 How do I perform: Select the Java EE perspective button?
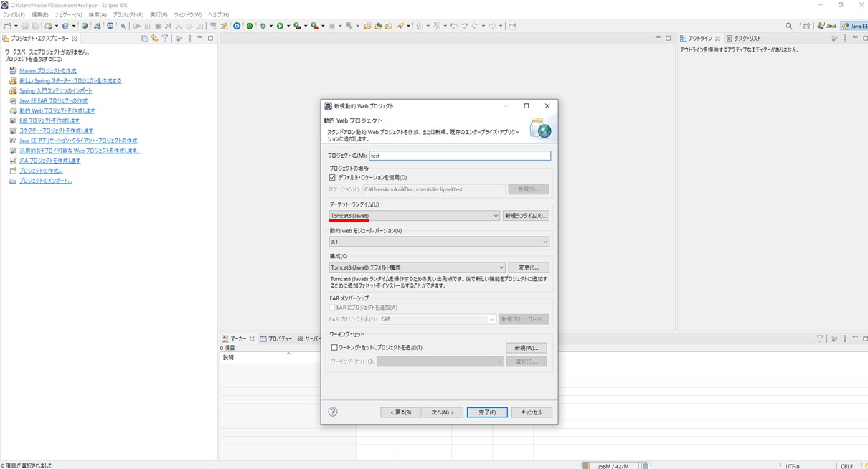point(854,26)
